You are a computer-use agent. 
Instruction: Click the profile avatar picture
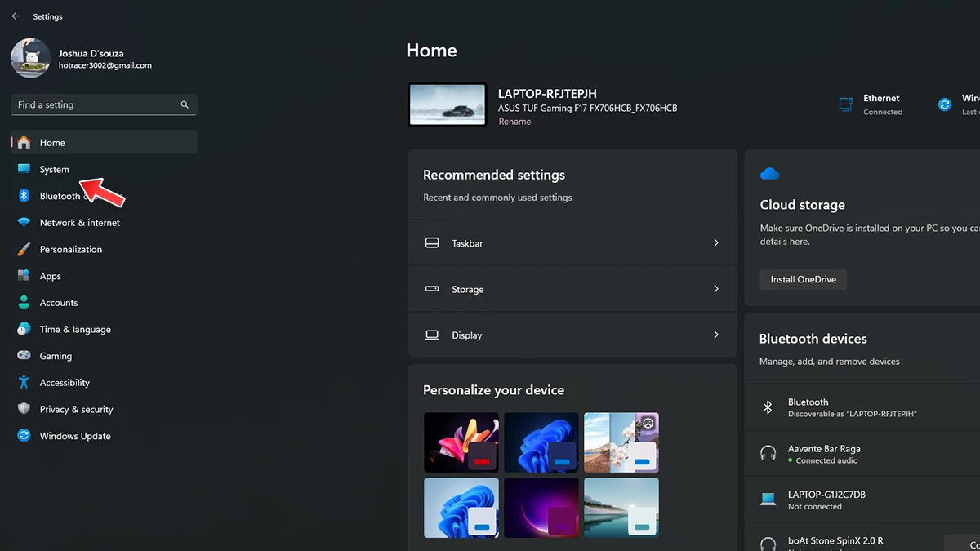click(x=31, y=59)
